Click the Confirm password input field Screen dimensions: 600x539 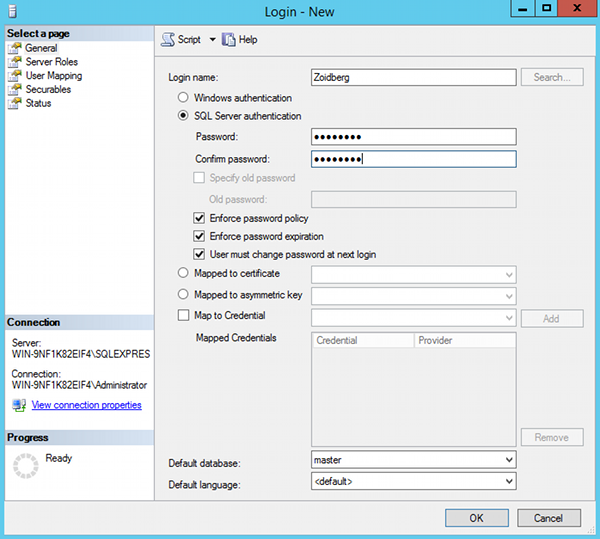coord(414,159)
